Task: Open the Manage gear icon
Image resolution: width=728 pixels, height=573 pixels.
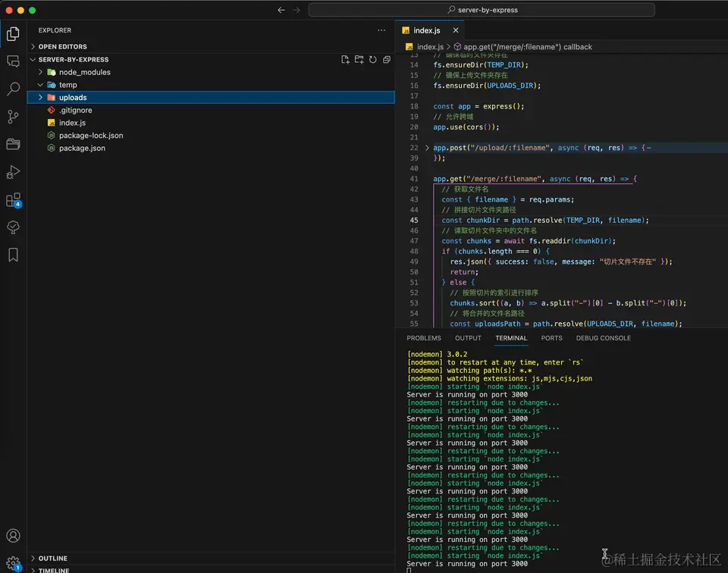Action: tap(13, 563)
